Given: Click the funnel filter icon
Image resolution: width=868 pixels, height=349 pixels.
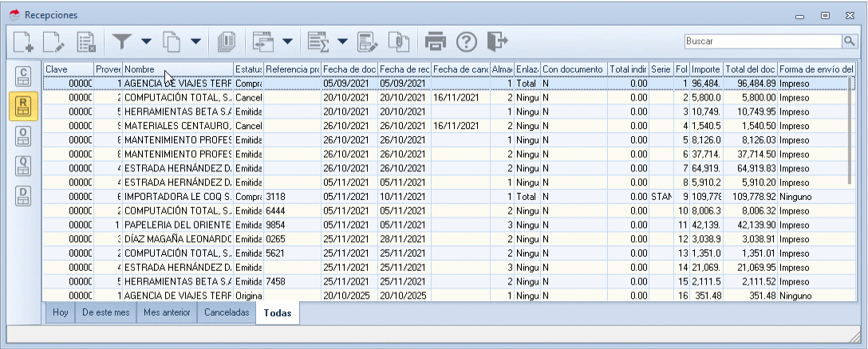Looking at the screenshot, I should pyautogui.click(x=123, y=41).
